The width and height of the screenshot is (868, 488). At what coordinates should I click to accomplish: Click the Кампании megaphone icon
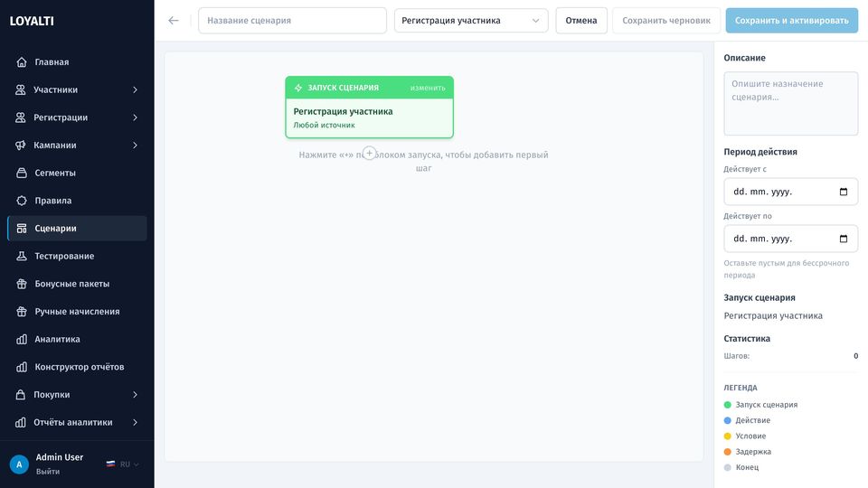click(21, 145)
